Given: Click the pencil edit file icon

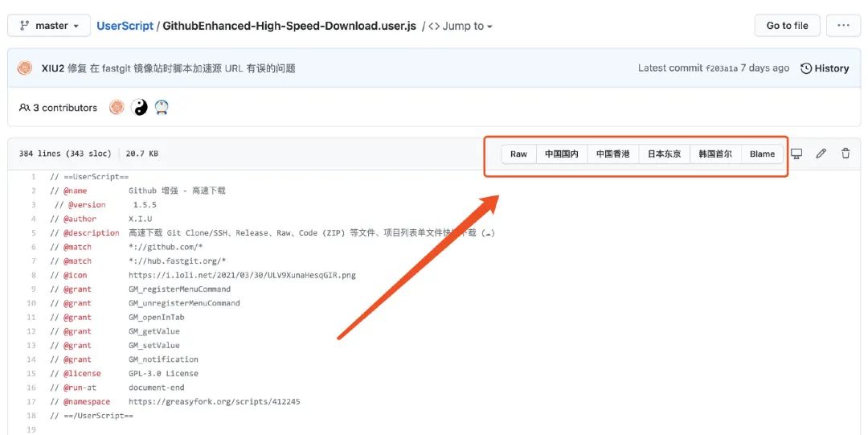Looking at the screenshot, I should (821, 154).
